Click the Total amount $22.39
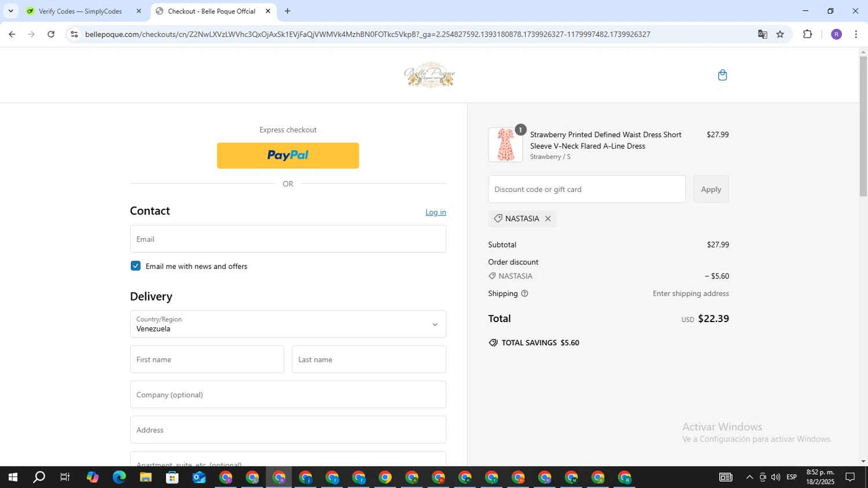This screenshot has height=488, width=868. click(x=713, y=319)
